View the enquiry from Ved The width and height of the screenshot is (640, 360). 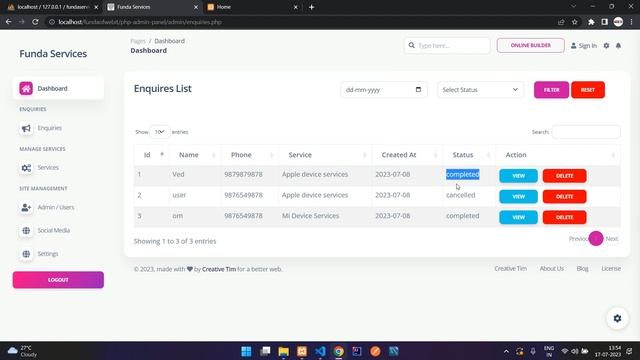[518, 176]
